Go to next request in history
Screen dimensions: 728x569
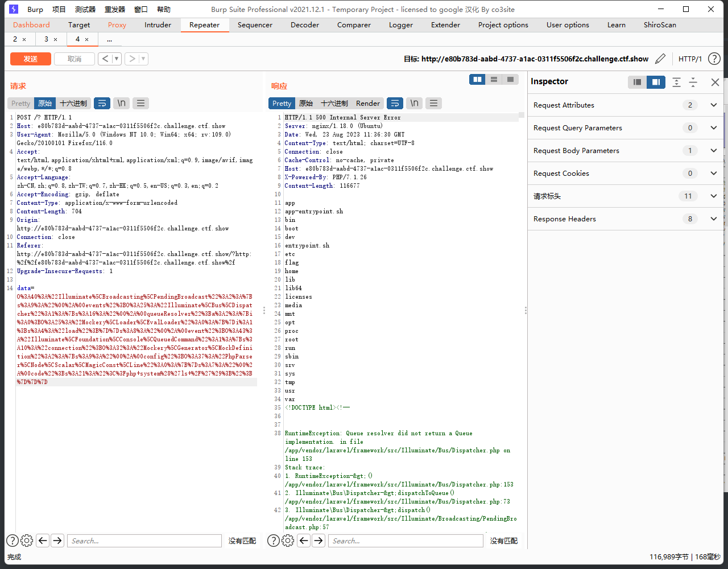point(131,59)
